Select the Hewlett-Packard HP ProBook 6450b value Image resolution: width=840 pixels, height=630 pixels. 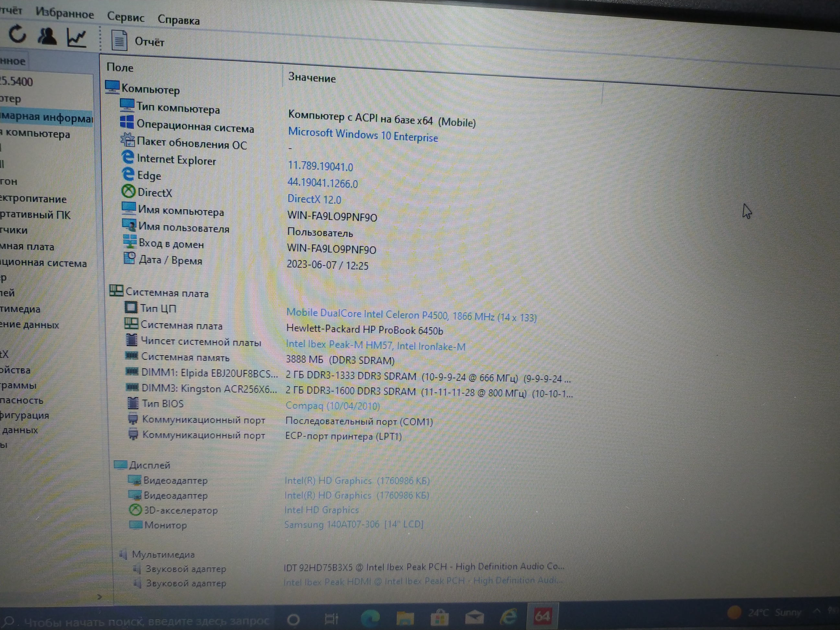[365, 329]
